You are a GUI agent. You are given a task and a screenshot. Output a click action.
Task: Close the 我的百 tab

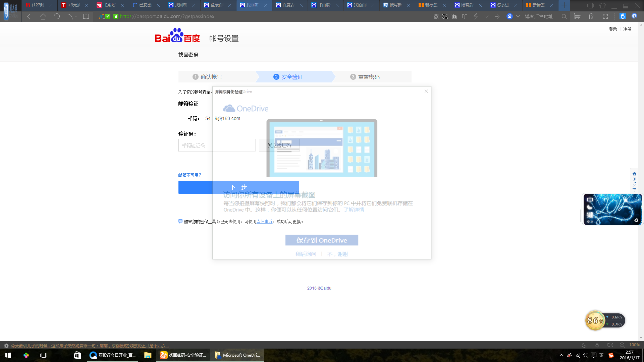[x=373, y=5]
